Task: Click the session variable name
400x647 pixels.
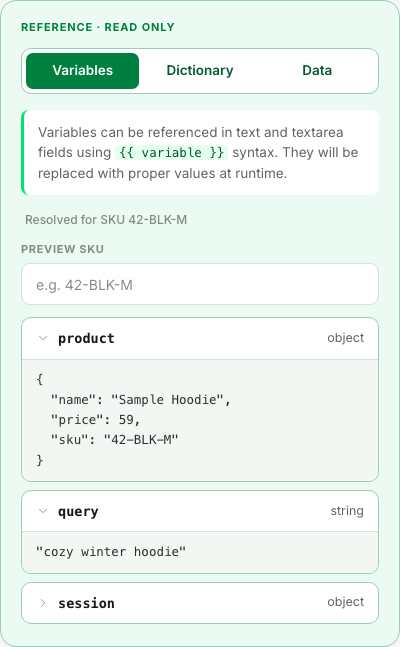Action: pos(86,603)
